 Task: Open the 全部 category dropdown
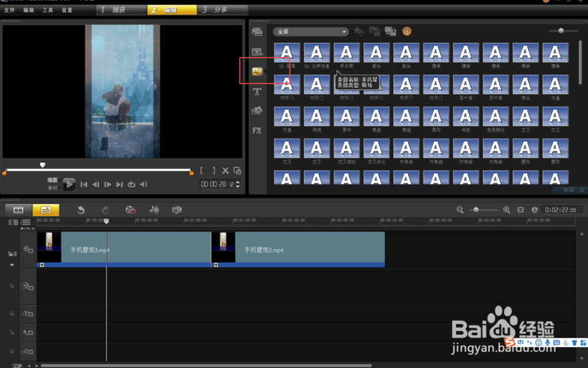(x=310, y=32)
